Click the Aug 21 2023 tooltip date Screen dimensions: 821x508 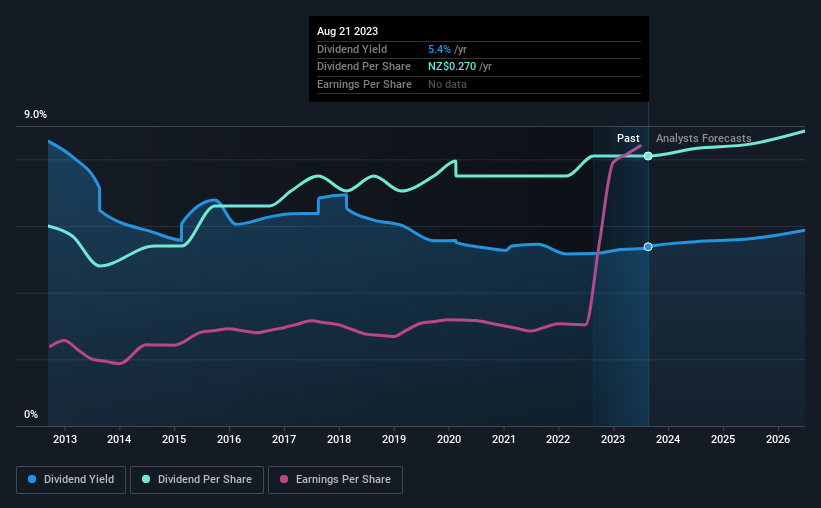pos(347,31)
